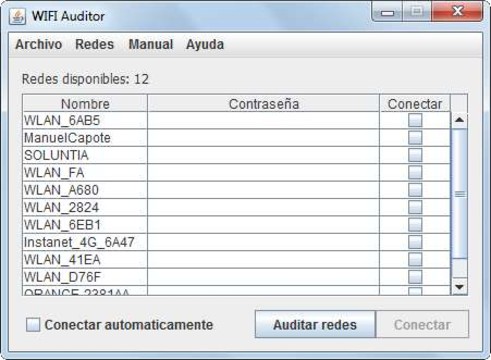Click the Contraseña column header
Image resolution: width=491 pixels, height=360 pixels.
pyautogui.click(x=264, y=104)
